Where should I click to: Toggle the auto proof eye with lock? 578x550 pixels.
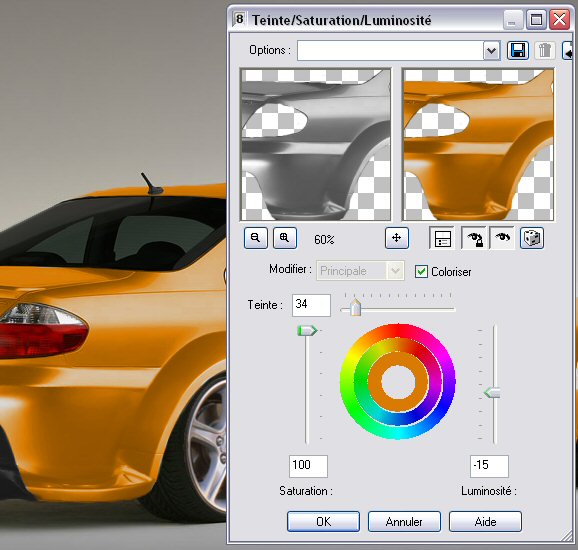[474, 238]
